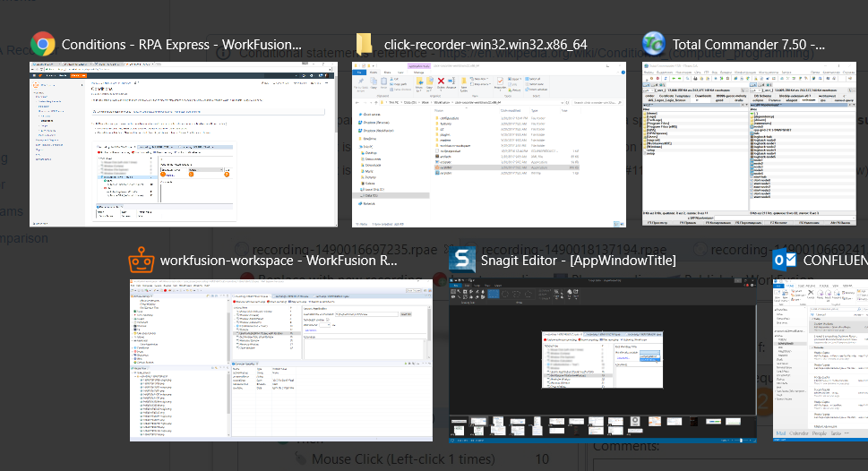Click the title "Snagit Editor - [AppWindowTitle]"
This screenshot has height=471, width=868.
pos(578,261)
